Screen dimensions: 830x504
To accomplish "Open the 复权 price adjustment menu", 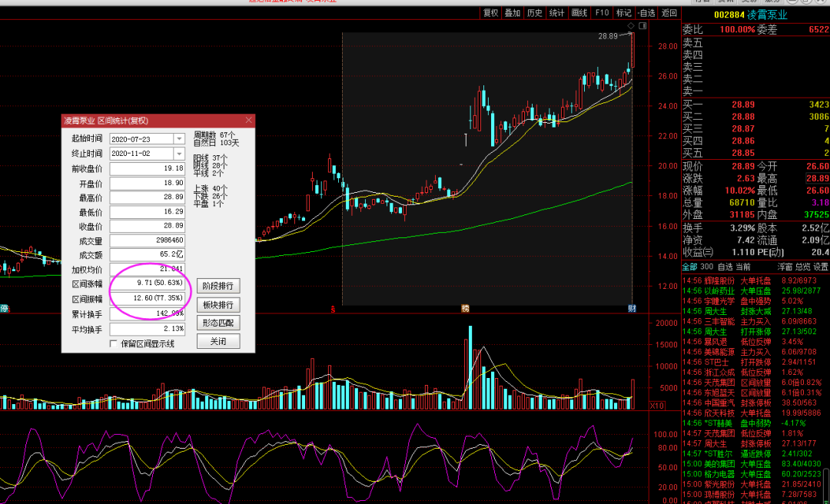I will coord(490,13).
